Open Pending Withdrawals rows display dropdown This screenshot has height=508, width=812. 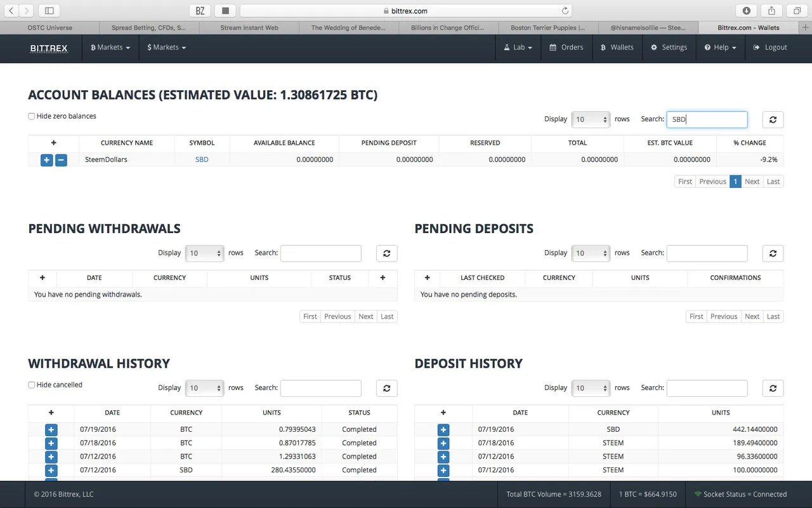(204, 253)
